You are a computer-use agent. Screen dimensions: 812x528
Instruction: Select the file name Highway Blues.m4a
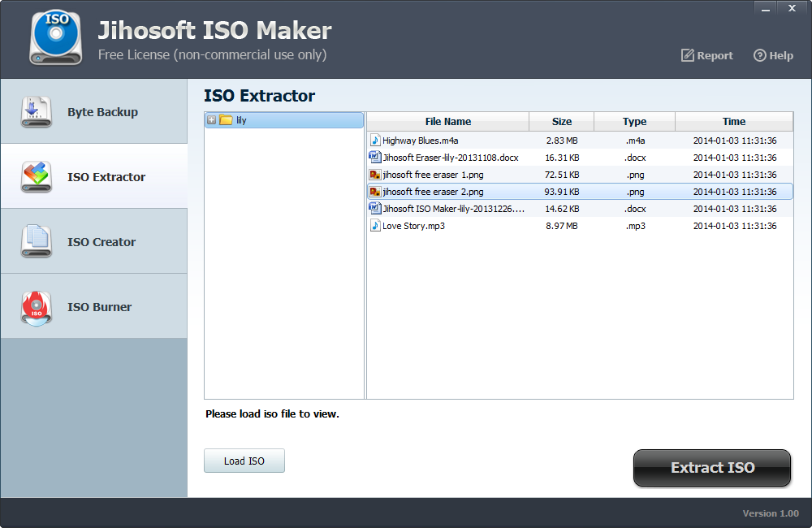pos(420,141)
